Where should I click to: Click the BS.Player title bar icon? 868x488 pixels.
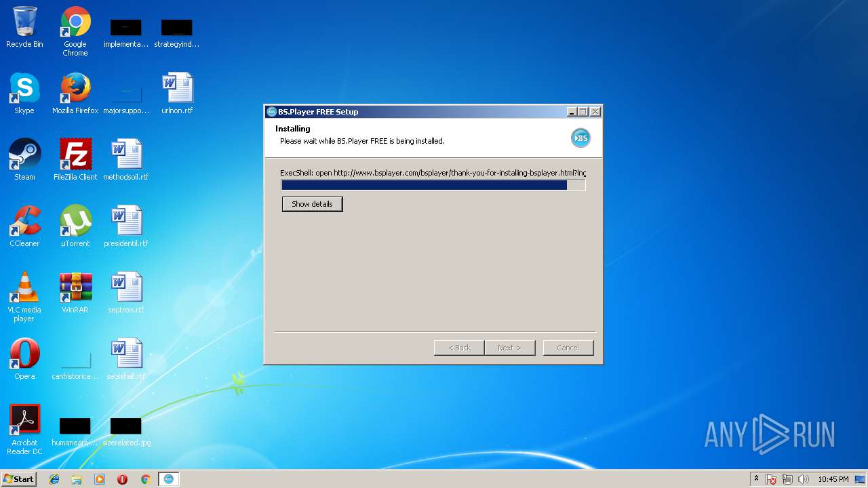(272, 112)
